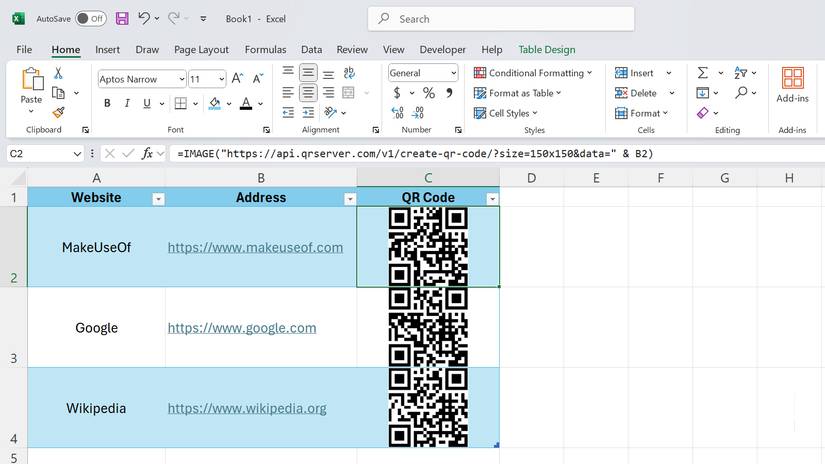Viewport: 825px width, 464px height.
Task: Click the Increase Indent icon
Action: tap(308, 113)
